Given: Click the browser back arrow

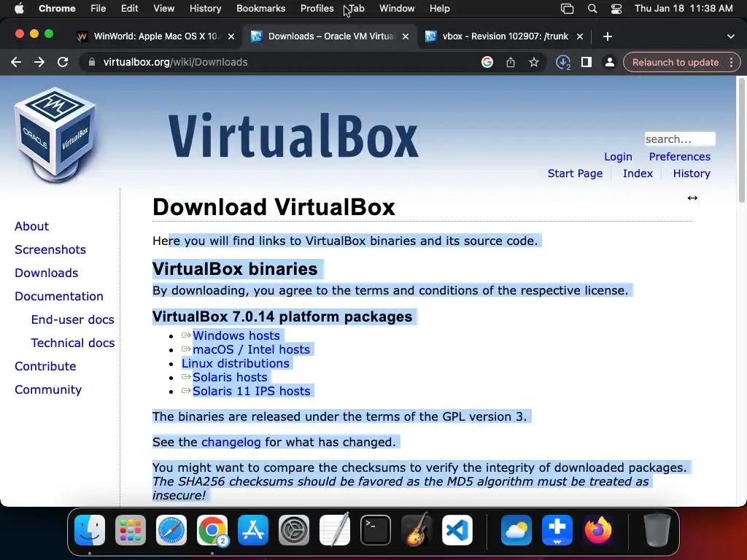Looking at the screenshot, I should (x=16, y=62).
